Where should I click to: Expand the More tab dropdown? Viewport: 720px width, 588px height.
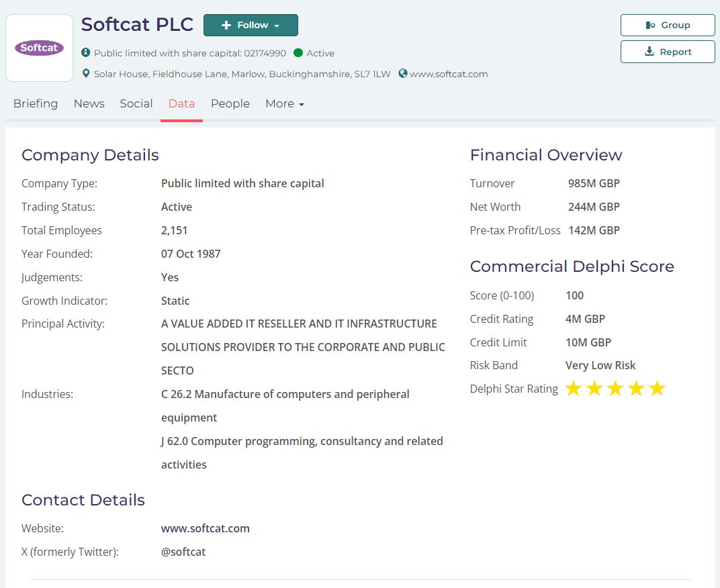coord(285,104)
